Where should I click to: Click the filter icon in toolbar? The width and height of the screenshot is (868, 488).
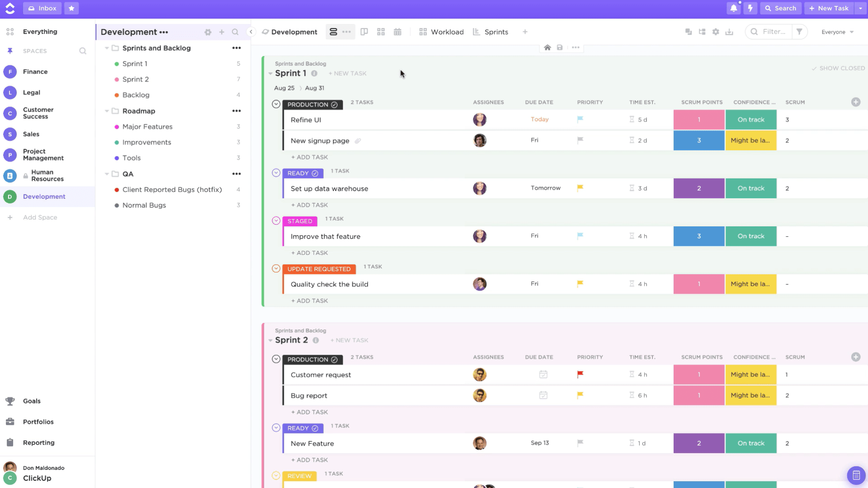[799, 32]
